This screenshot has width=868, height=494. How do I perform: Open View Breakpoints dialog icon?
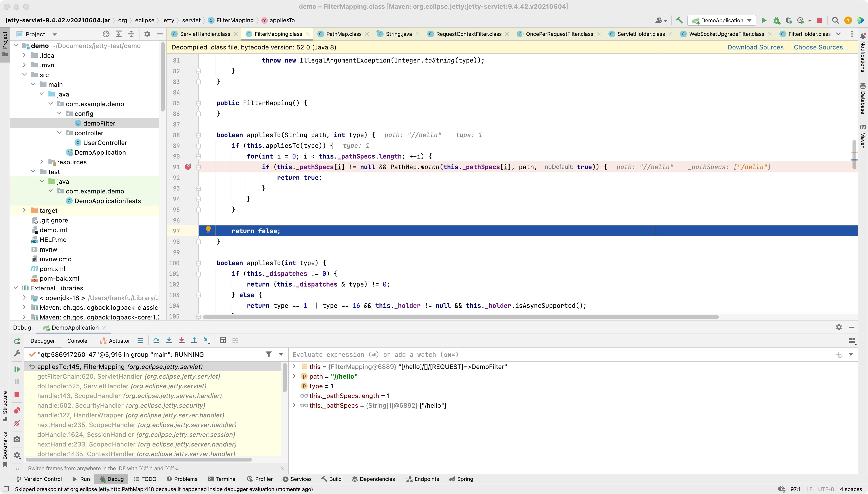pyautogui.click(x=17, y=411)
